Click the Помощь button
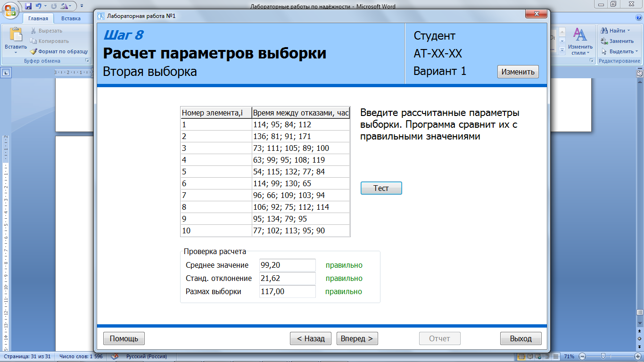644x362 pixels. 124,338
